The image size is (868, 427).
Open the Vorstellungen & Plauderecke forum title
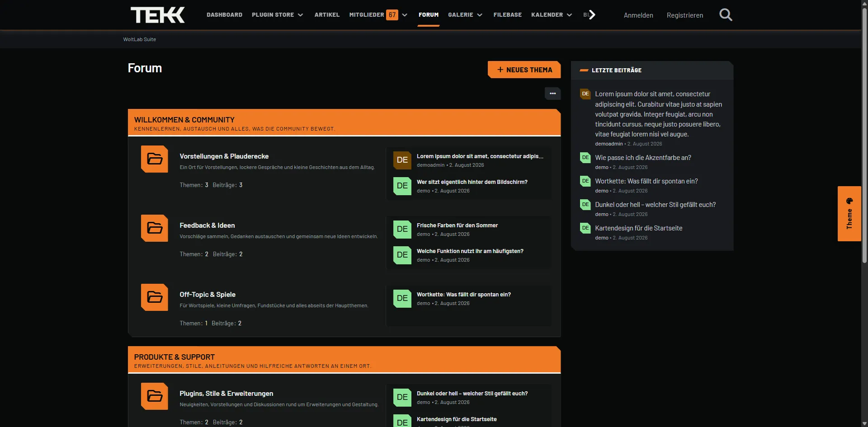click(x=224, y=156)
